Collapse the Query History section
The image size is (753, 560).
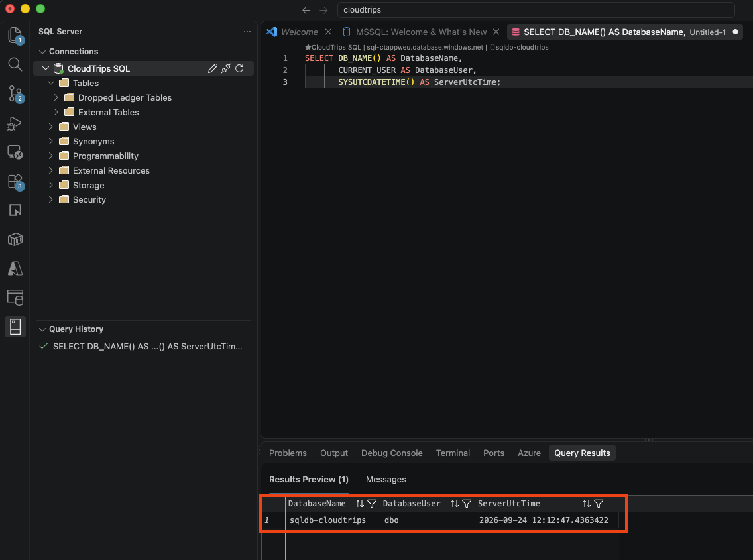[42, 329]
